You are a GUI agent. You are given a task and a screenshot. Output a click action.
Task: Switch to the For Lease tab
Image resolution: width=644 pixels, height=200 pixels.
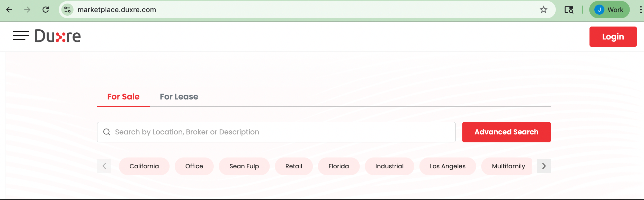(179, 97)
